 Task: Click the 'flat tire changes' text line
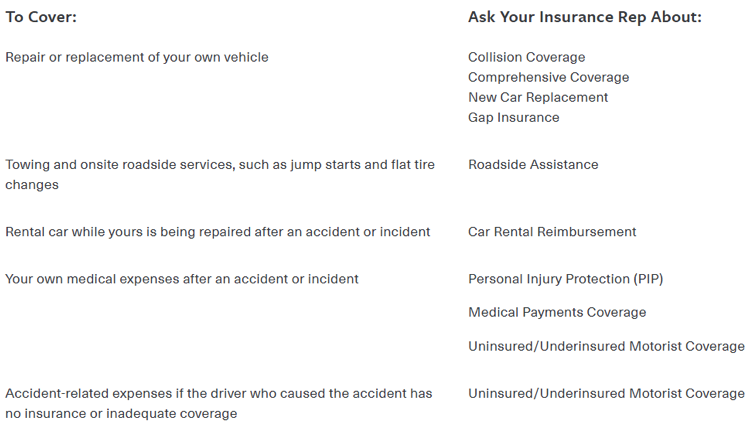point(32,185)
